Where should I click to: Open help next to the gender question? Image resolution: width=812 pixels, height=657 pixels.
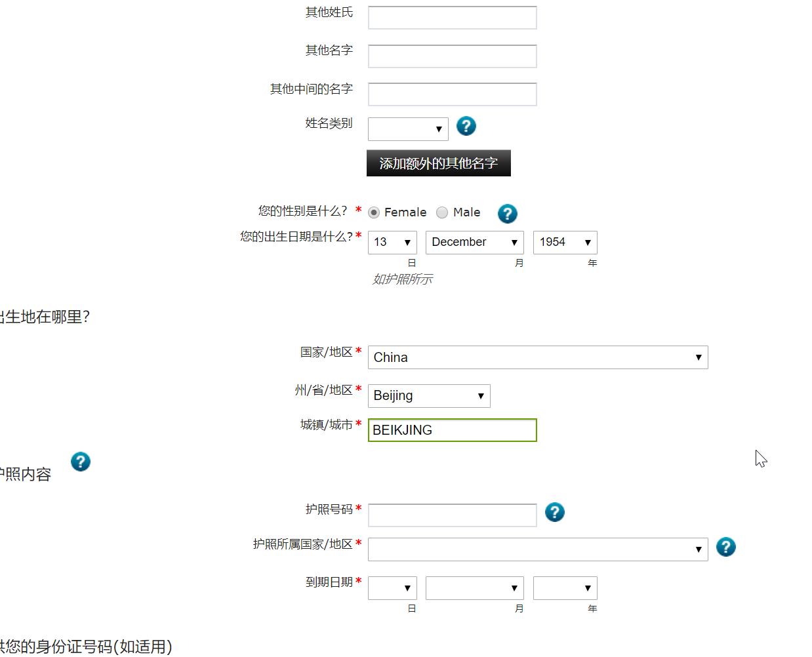(x=507, y=213)
